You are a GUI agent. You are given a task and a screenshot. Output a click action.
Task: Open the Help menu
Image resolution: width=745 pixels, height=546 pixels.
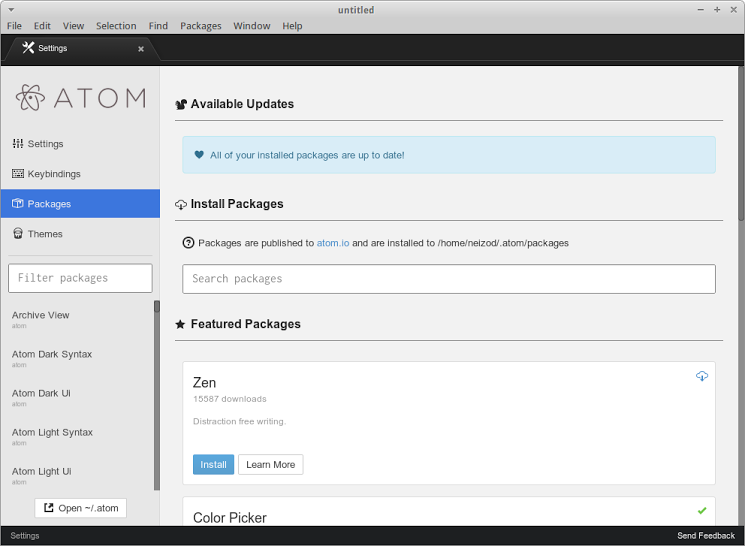(x=292, y=26)
